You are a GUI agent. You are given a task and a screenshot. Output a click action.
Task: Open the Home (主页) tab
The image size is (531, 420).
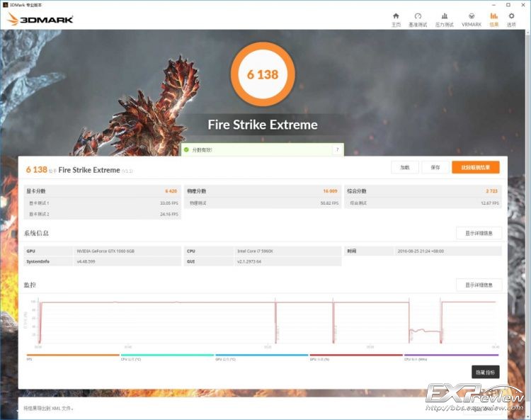tap(396, 20)
